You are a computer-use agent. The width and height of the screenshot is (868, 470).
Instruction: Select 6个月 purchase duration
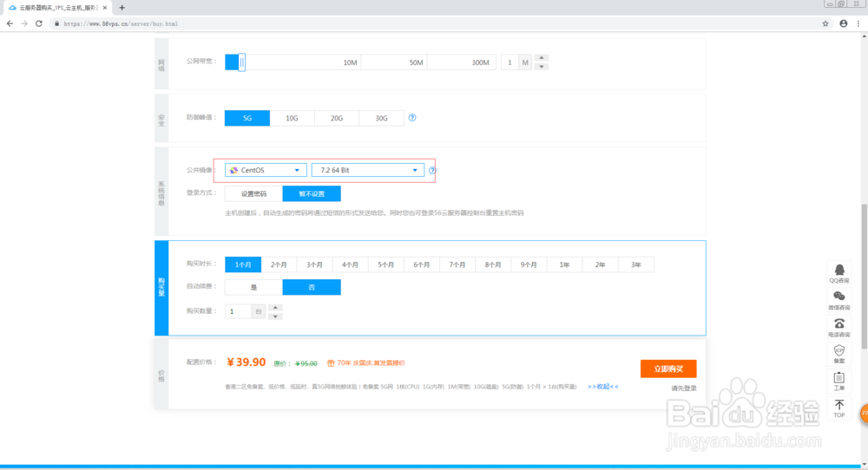[x=421, y=264]
